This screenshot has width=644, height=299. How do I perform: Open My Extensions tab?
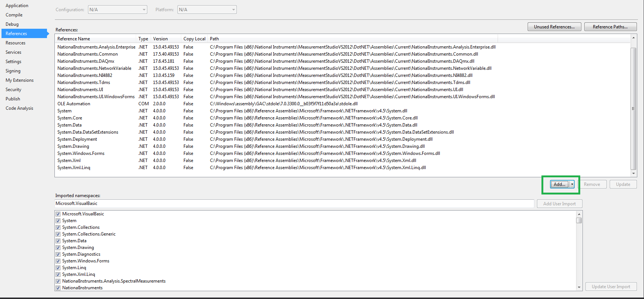(19, 80)
